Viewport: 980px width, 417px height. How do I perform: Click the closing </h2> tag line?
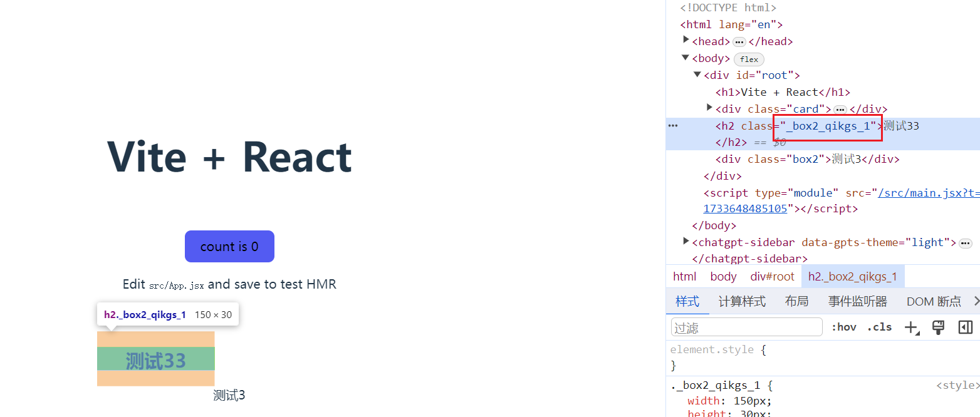point(731,142)
